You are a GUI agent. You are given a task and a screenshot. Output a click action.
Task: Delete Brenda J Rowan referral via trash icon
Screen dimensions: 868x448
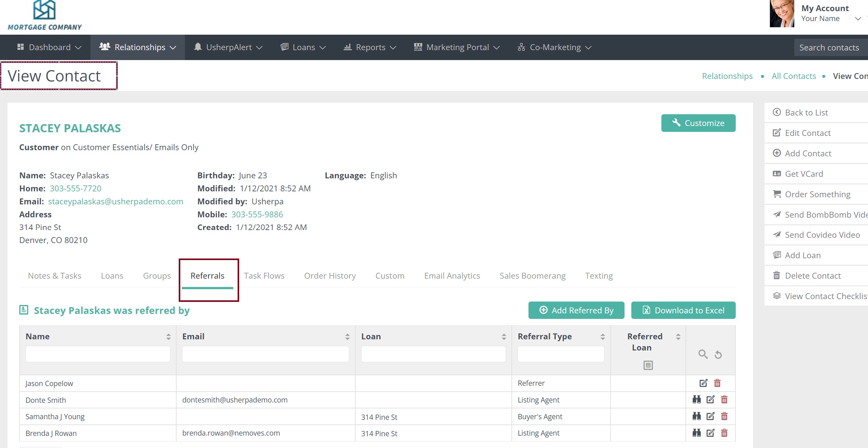coord(724,433)
